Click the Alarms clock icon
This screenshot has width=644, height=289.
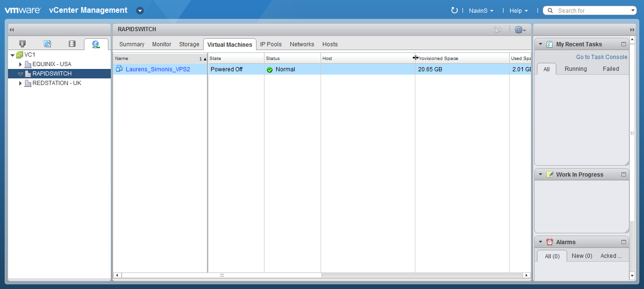pos(550,242)
